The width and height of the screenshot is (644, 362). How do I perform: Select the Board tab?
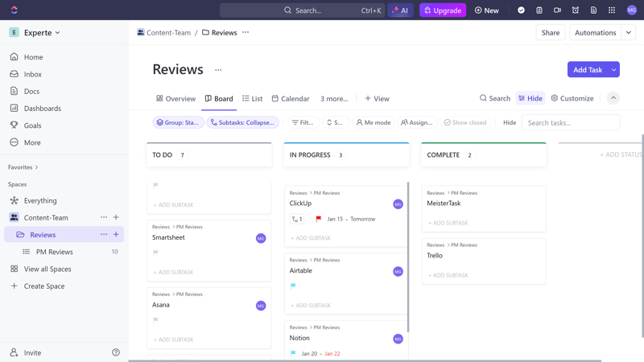click(219, 98)
